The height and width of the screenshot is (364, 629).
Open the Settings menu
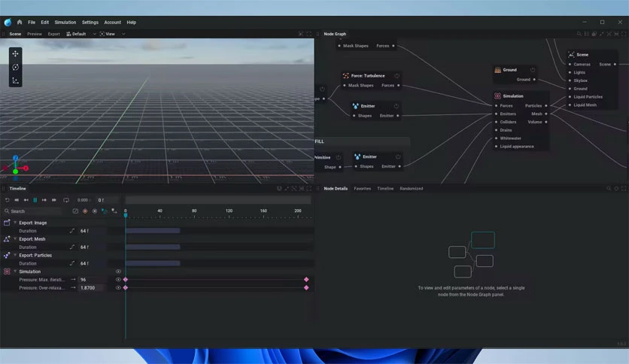coord(90,23)
